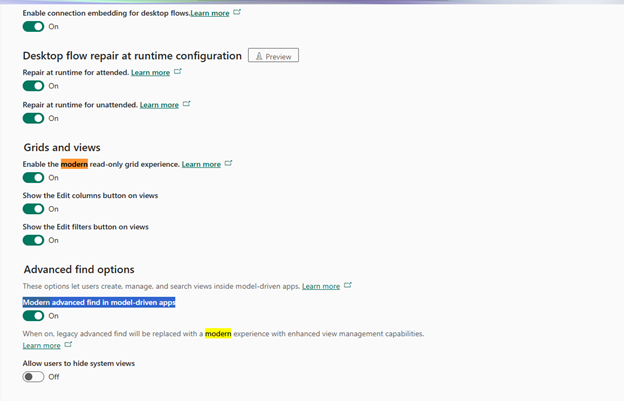
Task: Click 'Allow users to hide system views' label
Action: [x=79, y=364]
